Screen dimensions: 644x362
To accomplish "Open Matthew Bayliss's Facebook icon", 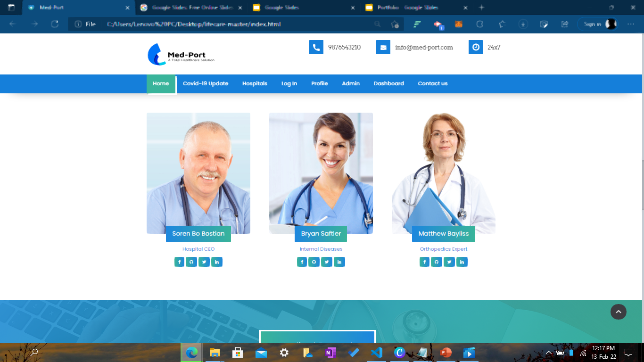I will coord(424,262).
